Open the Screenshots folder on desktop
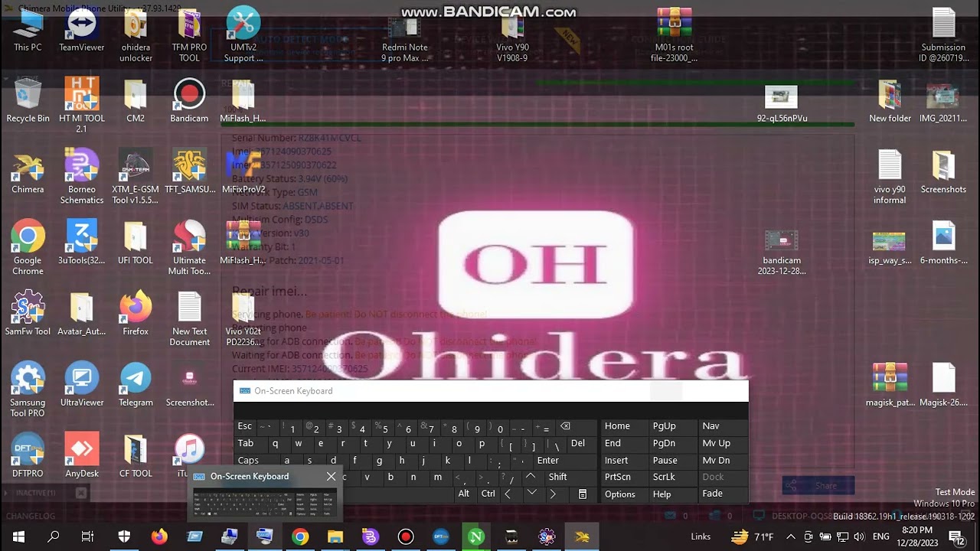Screen dimensions: 980x551 pyautogui.click(x=943, y=173)
